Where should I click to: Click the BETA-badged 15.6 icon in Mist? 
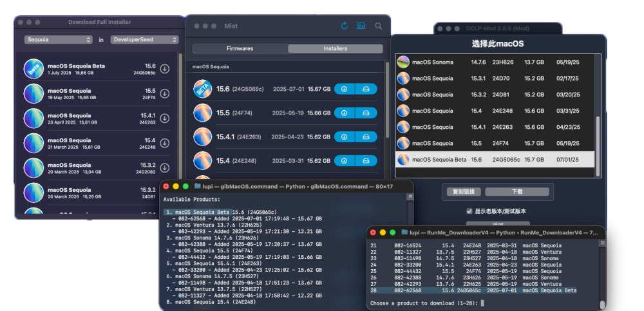click(x=202, y=89)
